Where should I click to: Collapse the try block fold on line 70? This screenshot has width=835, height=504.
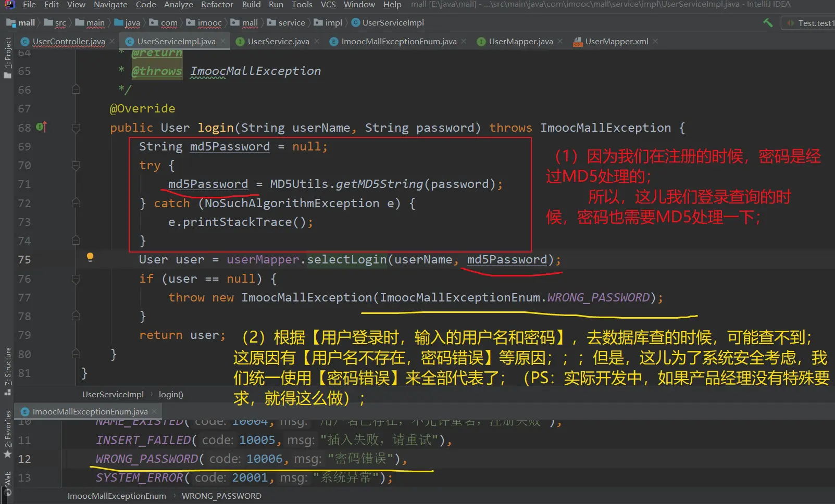[76, 166]
